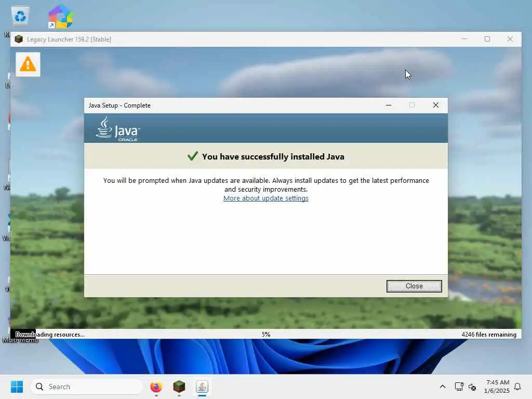Click the Downloading resources status text
Screen dimensions: 532x399
tap(50, 334)
